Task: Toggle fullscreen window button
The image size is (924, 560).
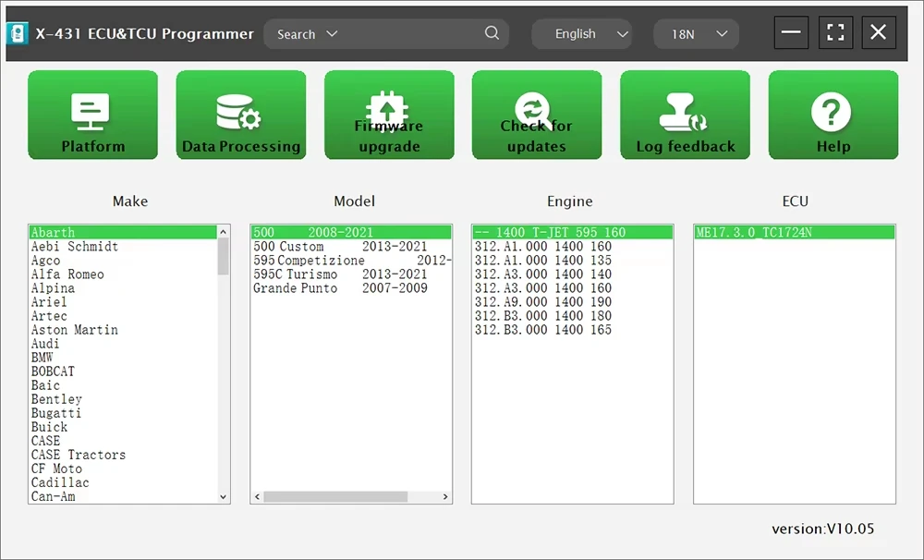Action: 835,31
